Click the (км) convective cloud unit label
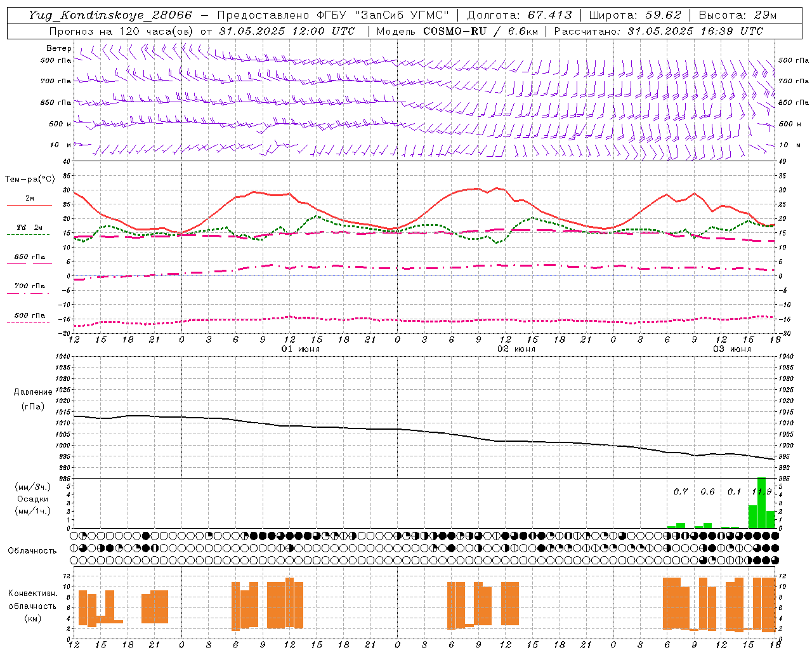This screenshot has width=812, height=650. coord(33,618)
